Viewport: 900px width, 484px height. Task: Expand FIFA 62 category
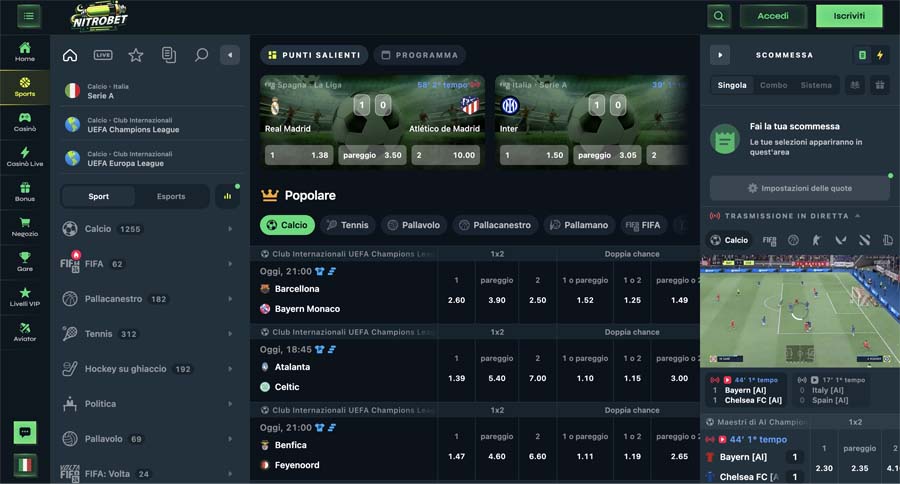(150, 264)
